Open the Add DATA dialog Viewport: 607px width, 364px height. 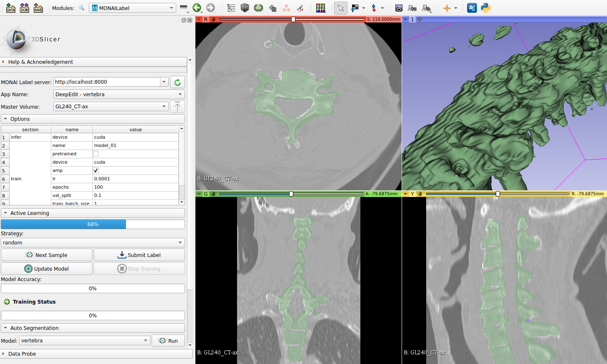tap(11, 7)
